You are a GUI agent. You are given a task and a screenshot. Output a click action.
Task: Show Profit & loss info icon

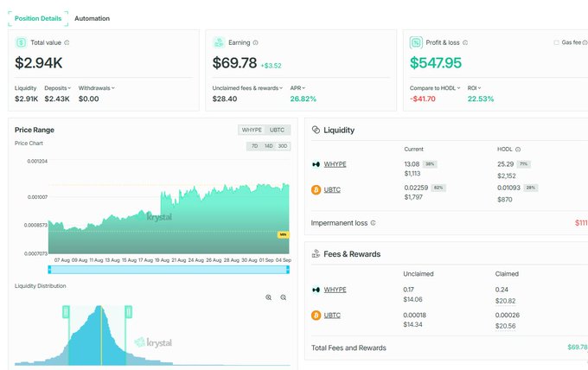(x=465, y=42)
